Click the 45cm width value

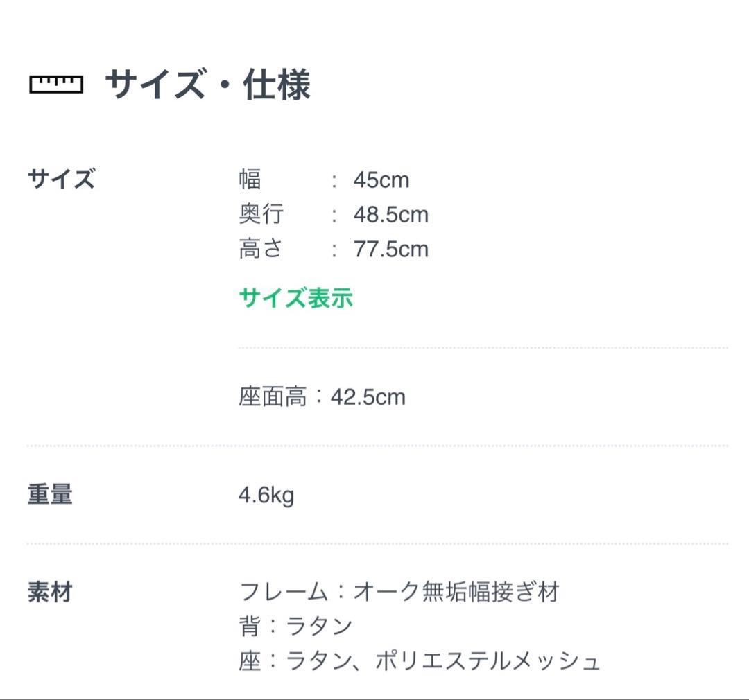[381, 180]
